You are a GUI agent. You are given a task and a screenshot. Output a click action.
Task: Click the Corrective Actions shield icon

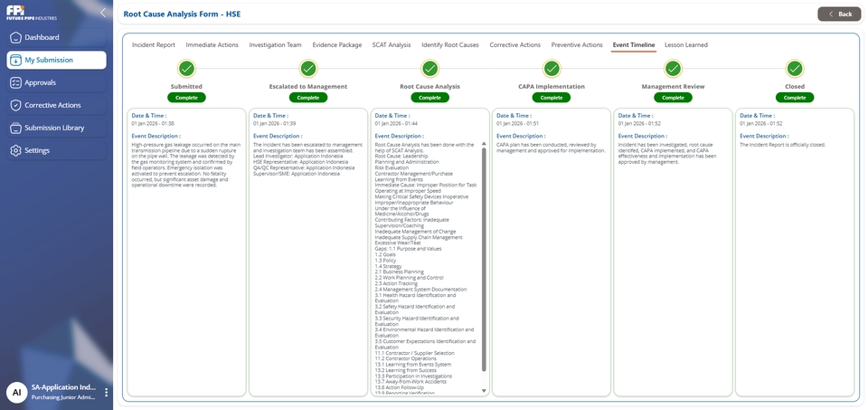[x=15, y=105]
